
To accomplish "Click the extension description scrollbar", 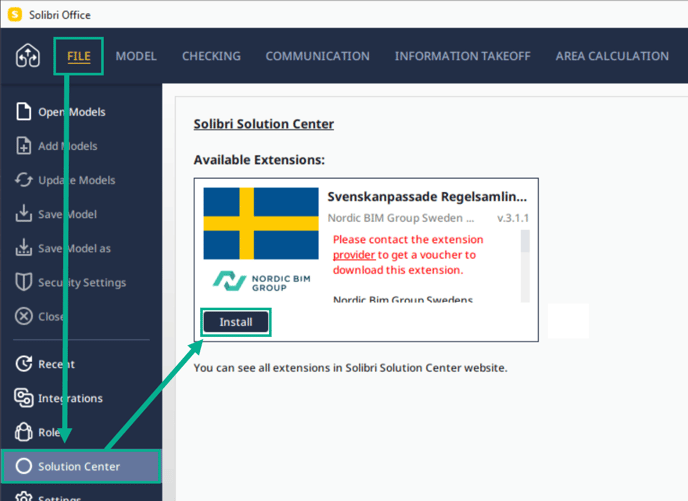I will [525, 266].
